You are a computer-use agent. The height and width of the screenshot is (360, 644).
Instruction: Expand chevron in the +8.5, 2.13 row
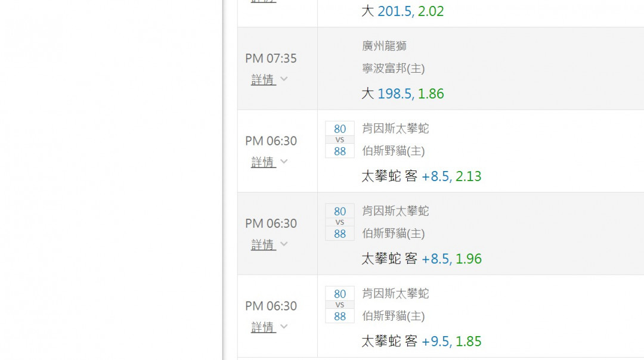[284, 162]
